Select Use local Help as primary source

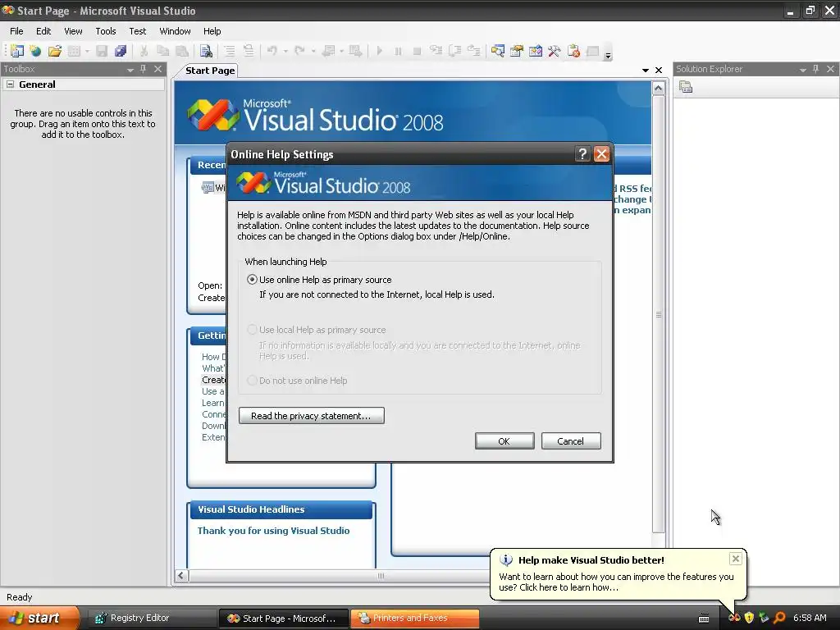pyautogui.click(x=252, y=330)
